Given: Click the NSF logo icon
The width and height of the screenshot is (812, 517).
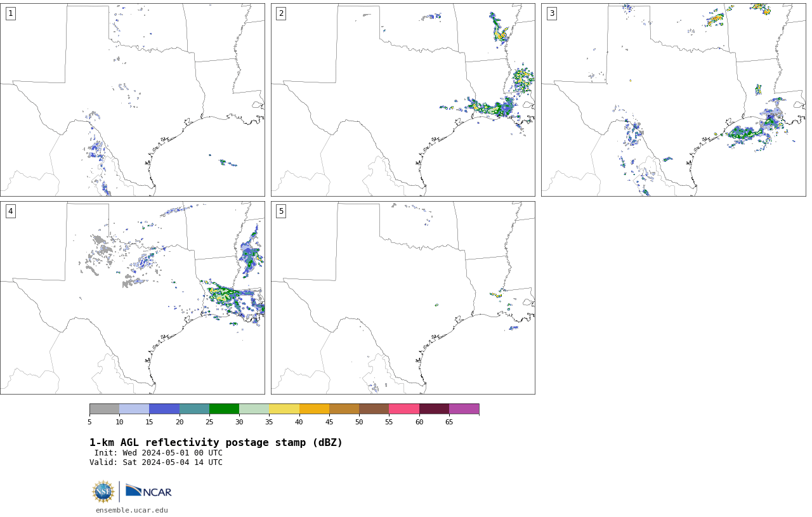Looking at the screenshot, I should (103, 492).
